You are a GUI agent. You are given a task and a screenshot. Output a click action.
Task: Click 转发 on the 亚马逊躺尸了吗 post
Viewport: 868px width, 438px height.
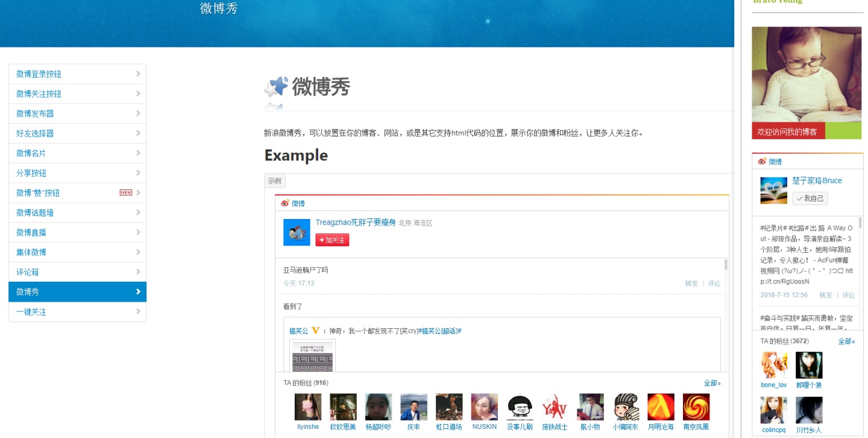[x=691, y=284]
